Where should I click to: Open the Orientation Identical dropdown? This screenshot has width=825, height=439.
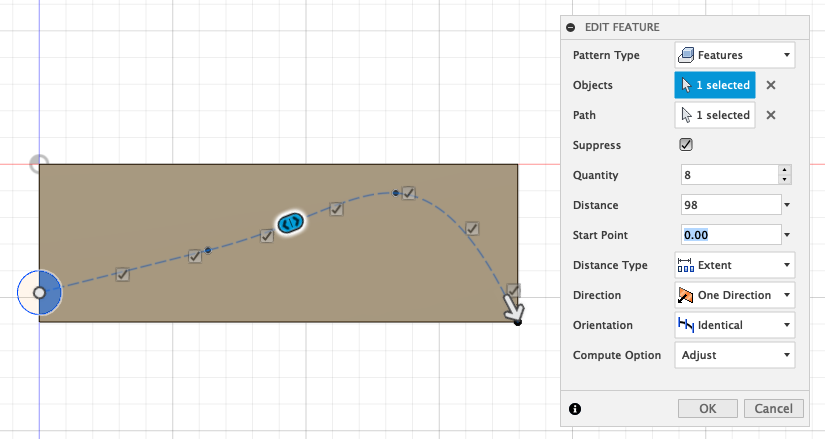735,325
